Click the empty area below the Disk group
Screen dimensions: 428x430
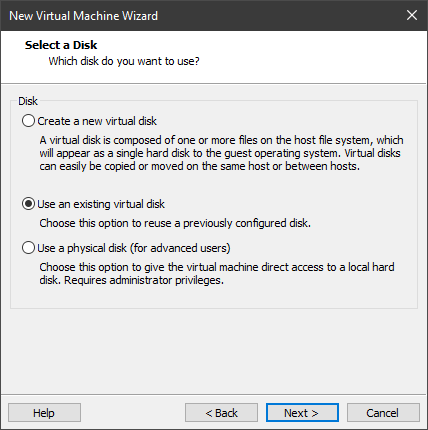[214, 351]
